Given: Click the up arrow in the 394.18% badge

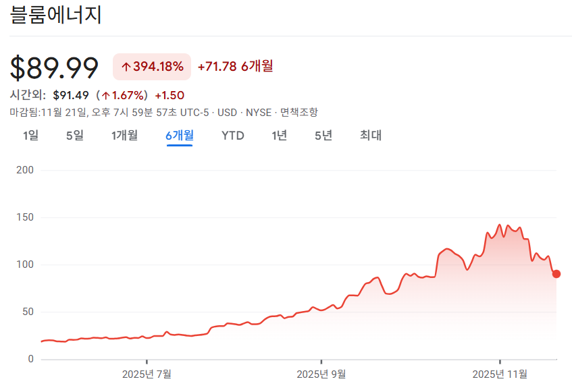Looking at the screenshot, I should coord(126,66).
